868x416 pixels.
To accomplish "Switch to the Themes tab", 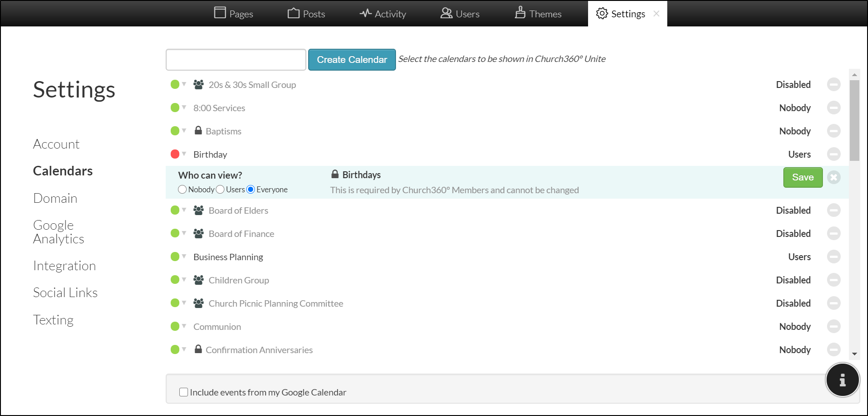I will click(x=538, y=14).
